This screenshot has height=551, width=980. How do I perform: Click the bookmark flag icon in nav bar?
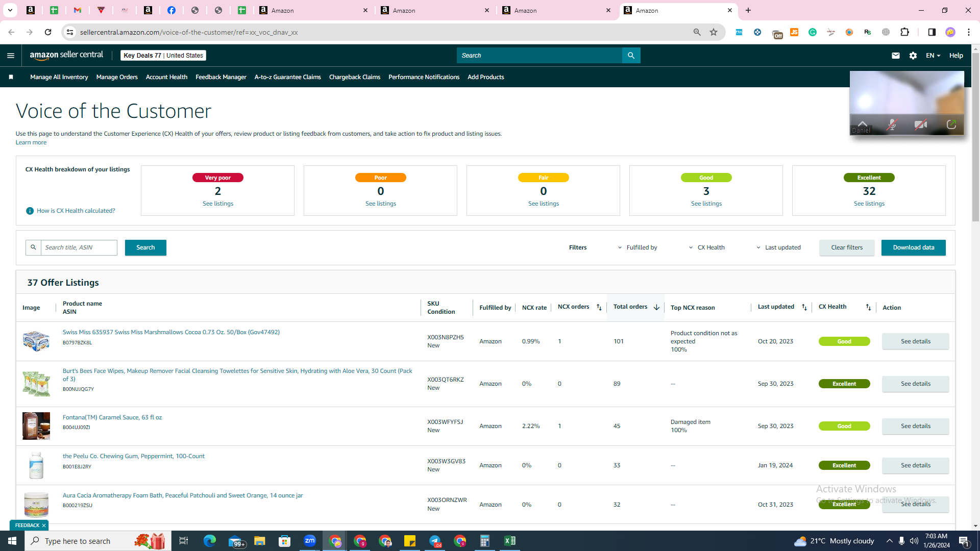[11, 77]
